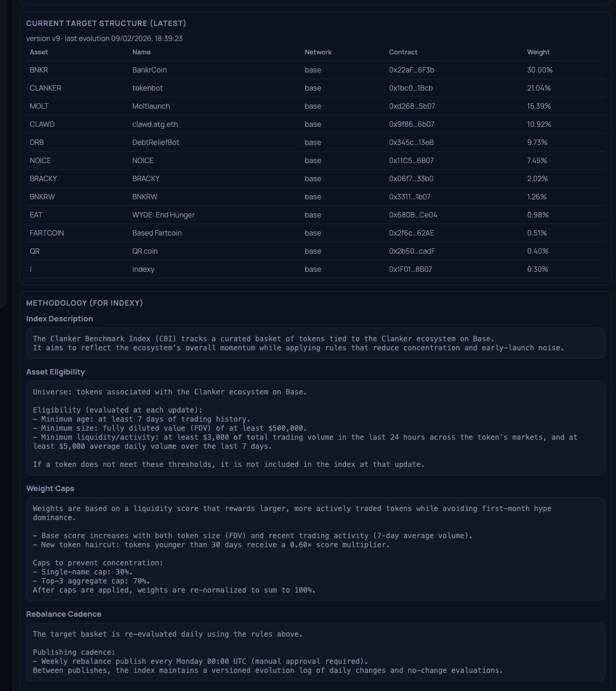The height and width of the screenshot is (691, 616).
Task: Select contract 0x9f86...6b07
Action: [x=411, y=124]
